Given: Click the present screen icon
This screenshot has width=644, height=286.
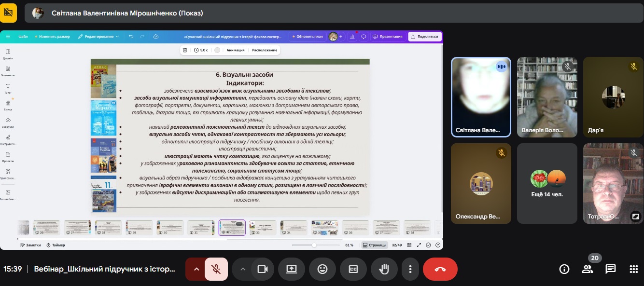Looking at the screenshot, I should point(292,269).
